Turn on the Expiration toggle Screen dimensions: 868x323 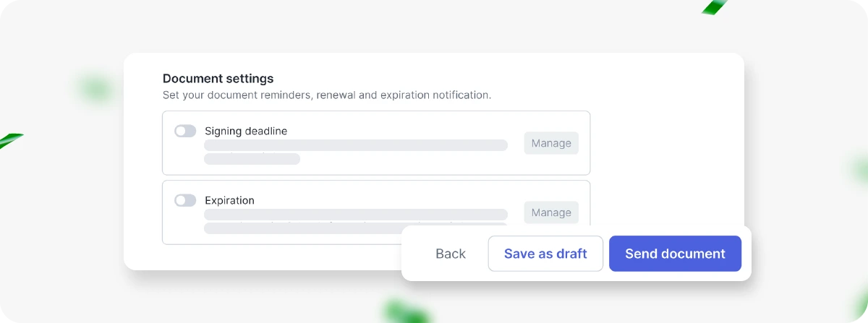coord(185,200)
